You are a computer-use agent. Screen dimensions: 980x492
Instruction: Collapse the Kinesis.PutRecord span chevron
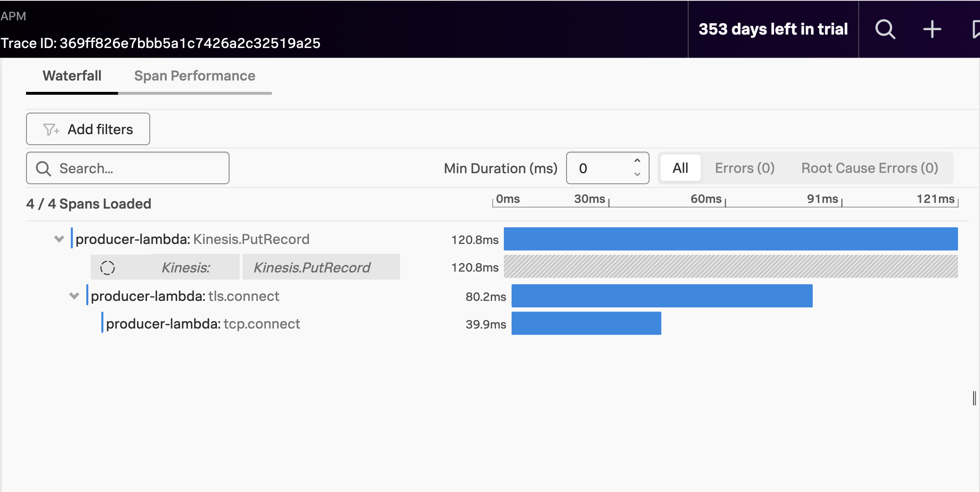(59, 239)
